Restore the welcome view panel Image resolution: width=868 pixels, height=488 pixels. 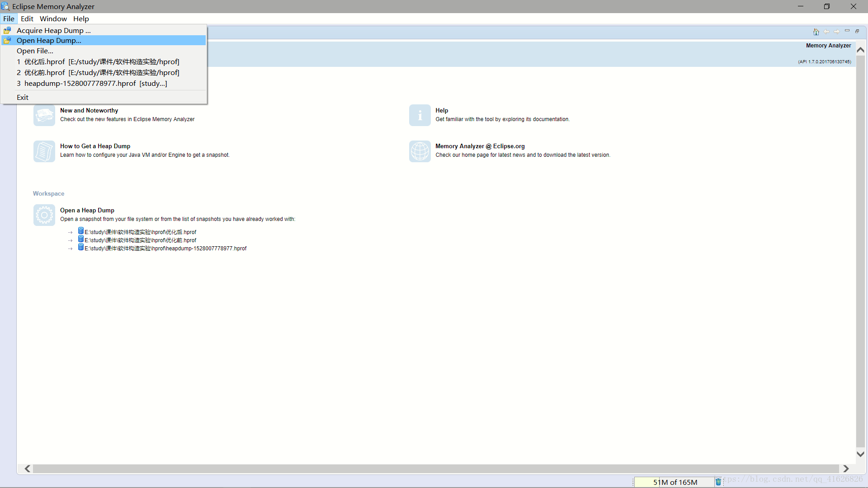click(857, 31)
